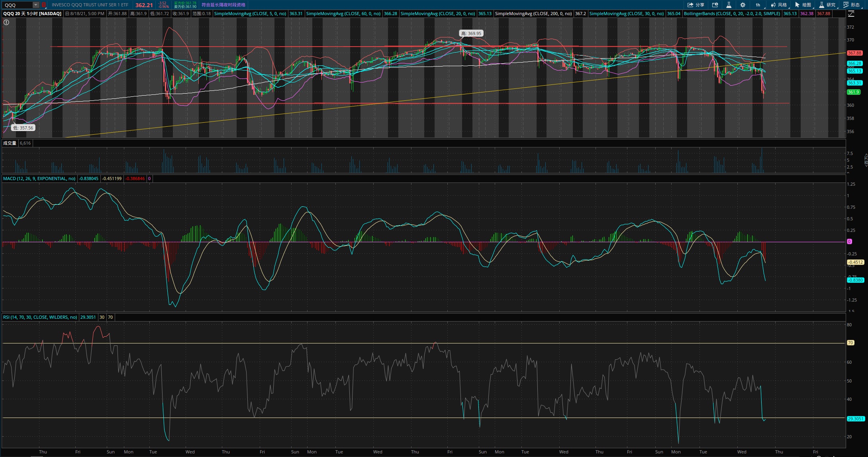Click the standalone flask icon in top toolbar
The image size is (868, 457).
tap(729, 5)
